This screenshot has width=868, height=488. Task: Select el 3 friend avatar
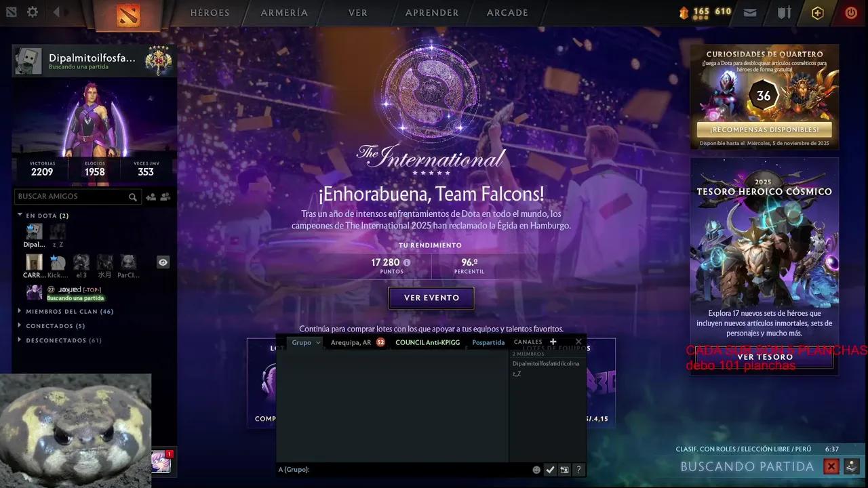click(81, 262)
